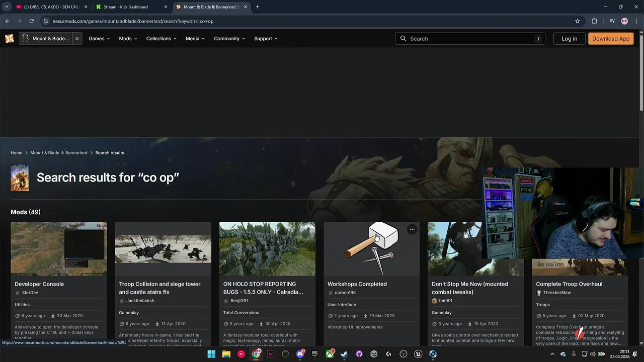The width and height of the screenshot is (644, 362).
Task: Open the tab search dropdown arrow
Action: [7, 7]
